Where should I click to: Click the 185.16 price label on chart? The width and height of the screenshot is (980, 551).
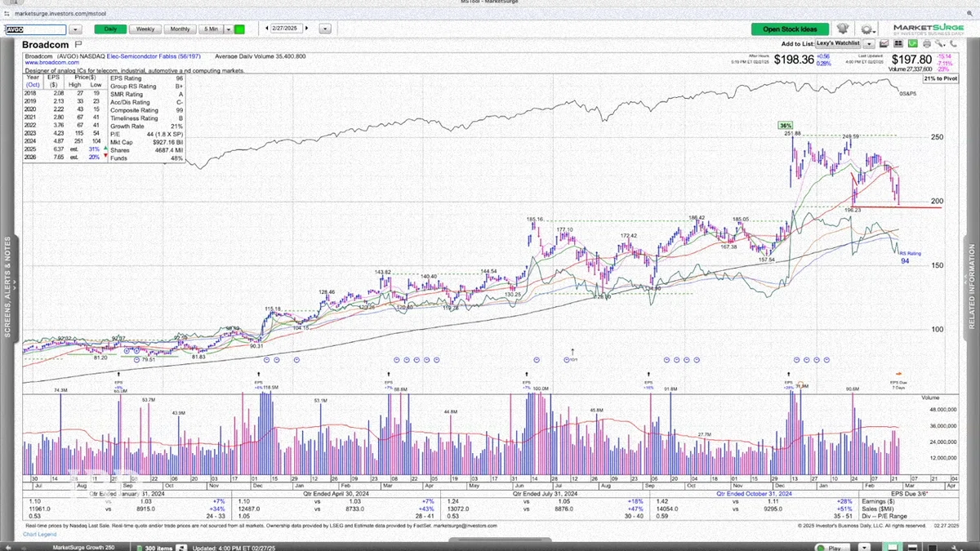(535, 220)
